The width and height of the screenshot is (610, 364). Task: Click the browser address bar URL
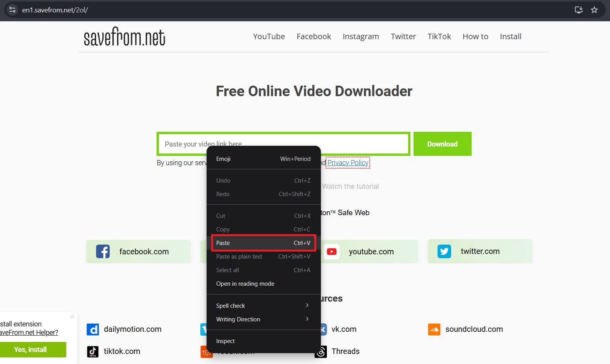coord(55,10)
